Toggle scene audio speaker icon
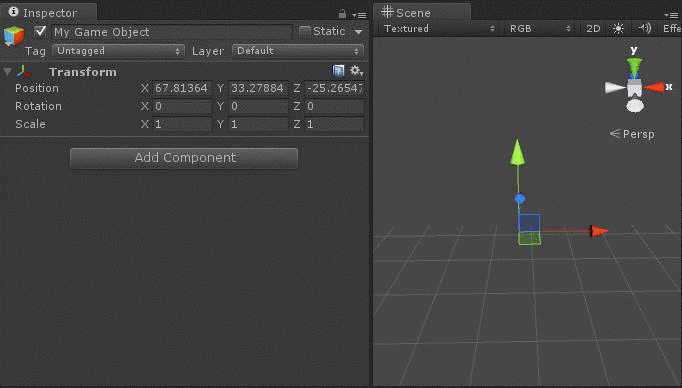This screenshot has width=682, height=388. 644,29
